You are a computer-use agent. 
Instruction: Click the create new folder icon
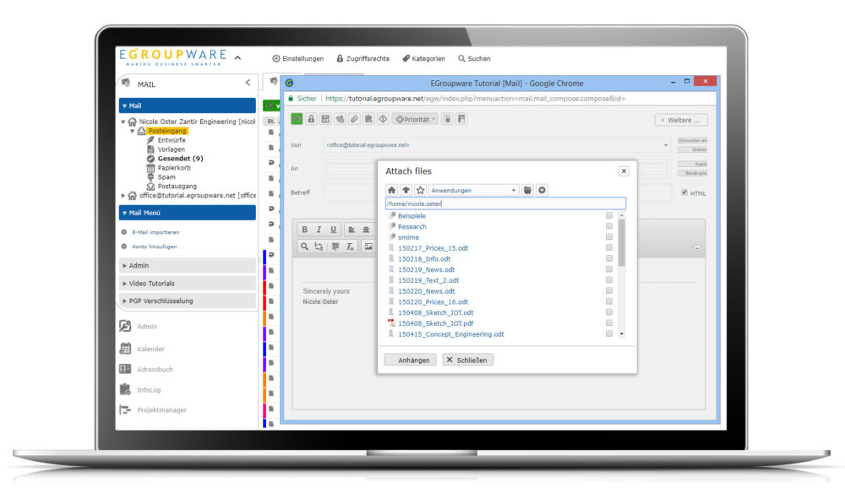click(x=528, y=191)
